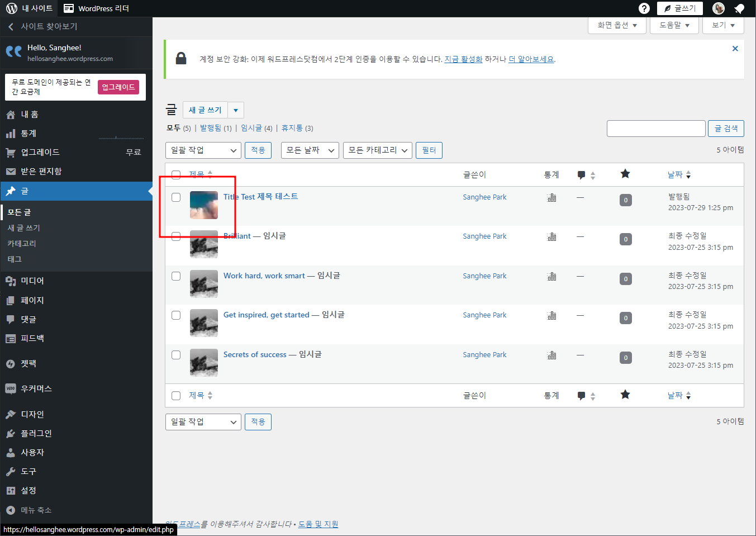Toggle select-all checkbox in table footer
The height and width of the screenshot is (536, 756).
[176, 396]
